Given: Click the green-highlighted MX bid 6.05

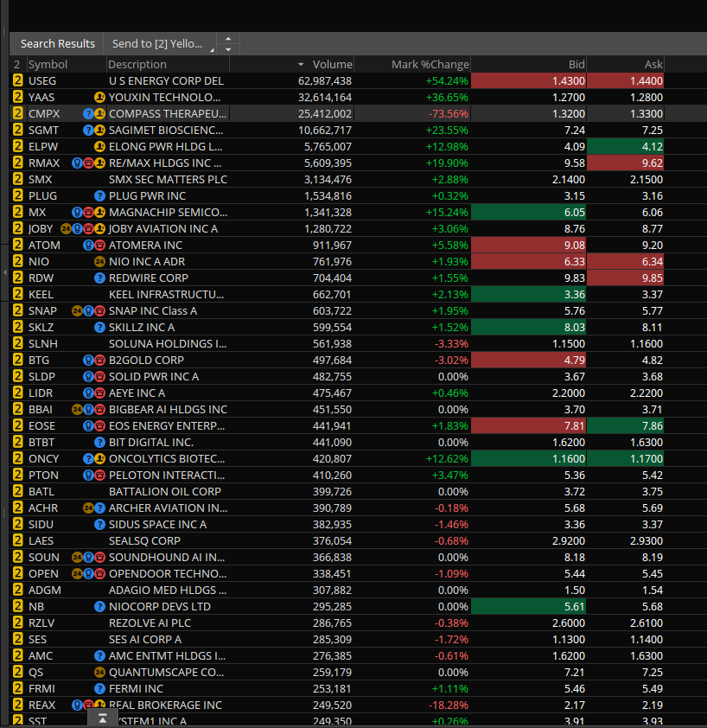Looking at the screenshot, I should [x=529, y=212].
